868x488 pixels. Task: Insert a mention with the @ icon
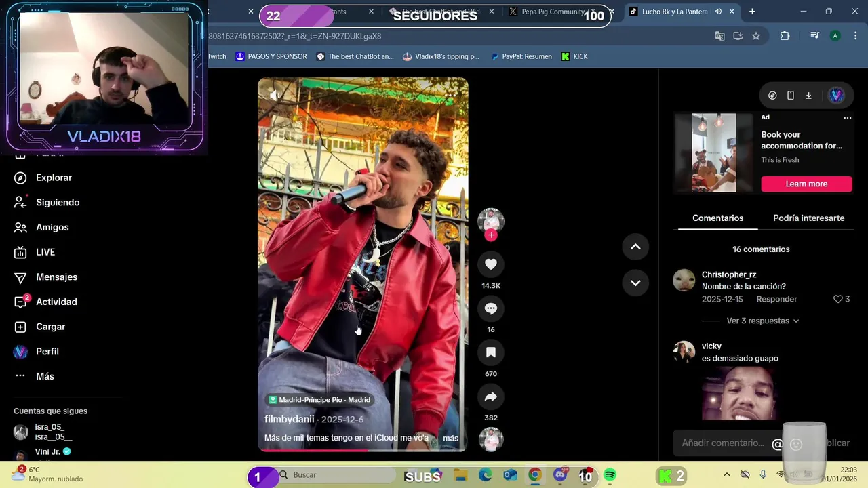[x=777, y=445]
